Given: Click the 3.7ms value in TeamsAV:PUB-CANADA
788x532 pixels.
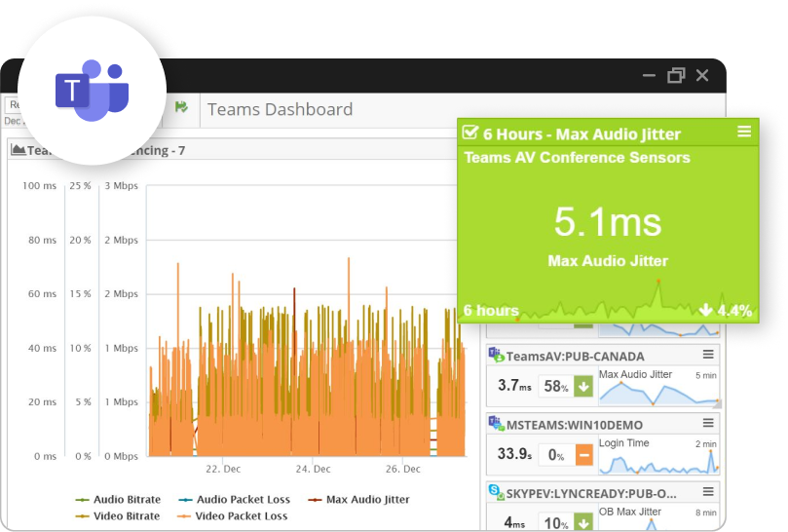Looking at the screenshot, I should 514,385.
